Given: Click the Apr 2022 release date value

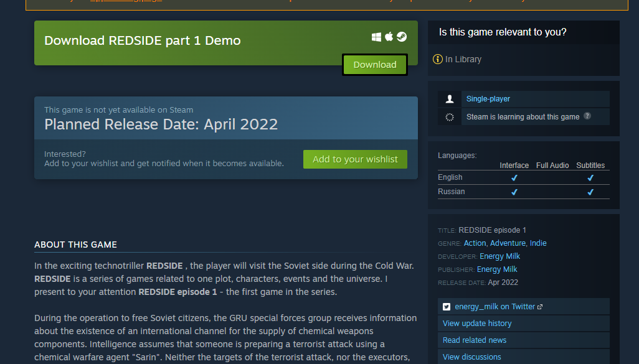Looking at the screenshot, I should [x=503, y=282].
